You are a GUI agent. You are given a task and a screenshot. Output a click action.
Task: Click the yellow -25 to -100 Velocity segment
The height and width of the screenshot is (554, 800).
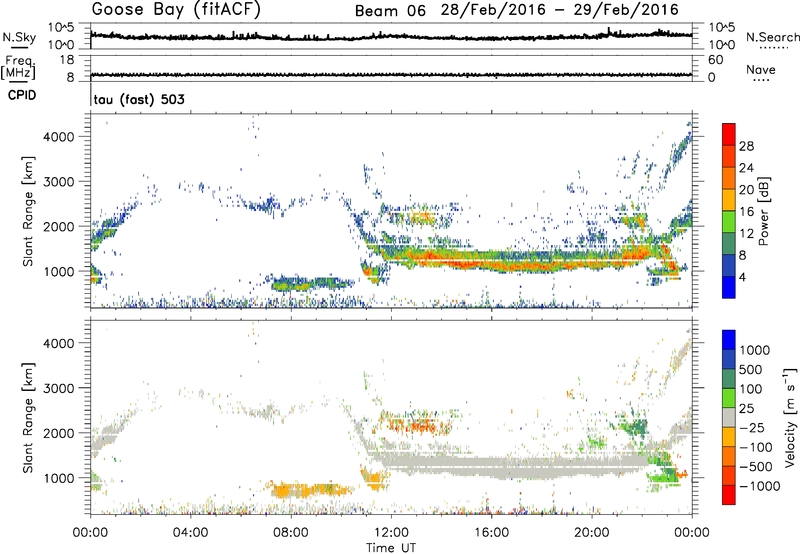(x=729, y=437)
